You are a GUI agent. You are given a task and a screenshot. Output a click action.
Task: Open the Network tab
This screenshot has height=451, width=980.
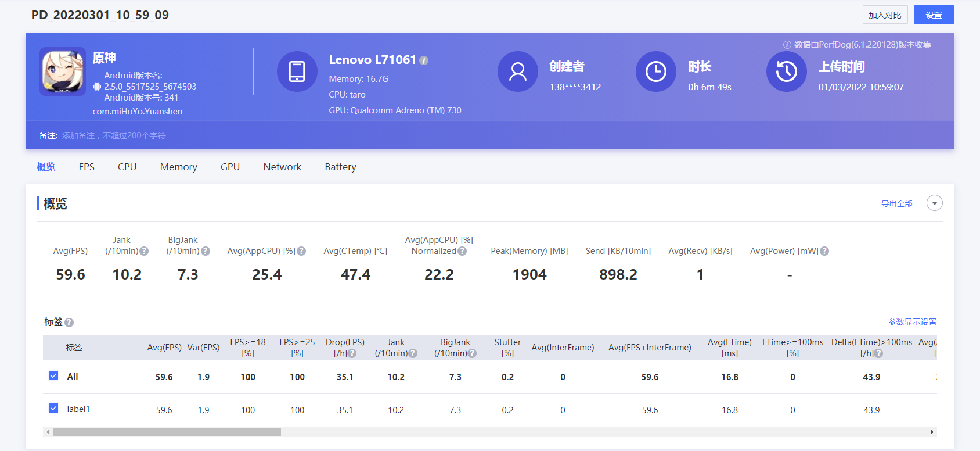[x=282, y=167]
